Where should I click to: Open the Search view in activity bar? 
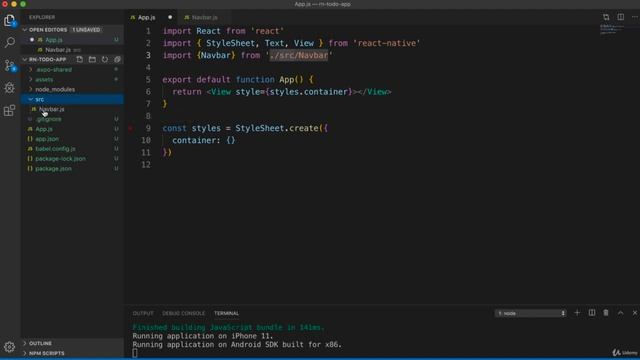click(9, 42)
